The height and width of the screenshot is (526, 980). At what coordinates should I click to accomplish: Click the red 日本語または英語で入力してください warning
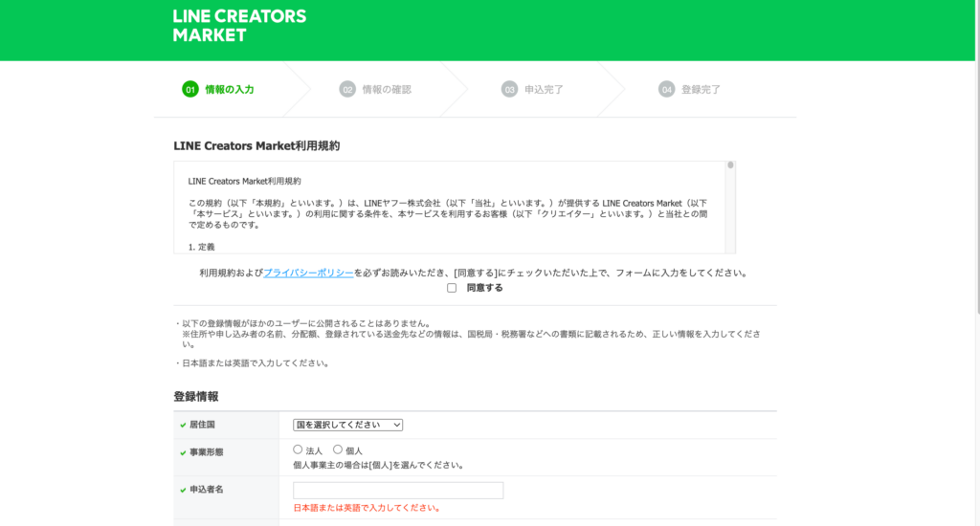pyautogui.click(x=367, y=508)
